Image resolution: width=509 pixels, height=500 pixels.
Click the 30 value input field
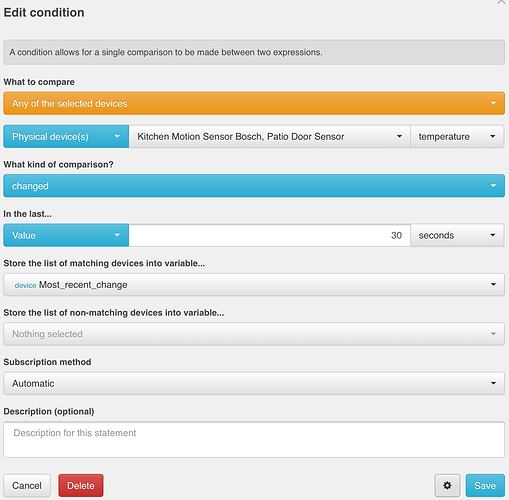(x=270, y=235)
